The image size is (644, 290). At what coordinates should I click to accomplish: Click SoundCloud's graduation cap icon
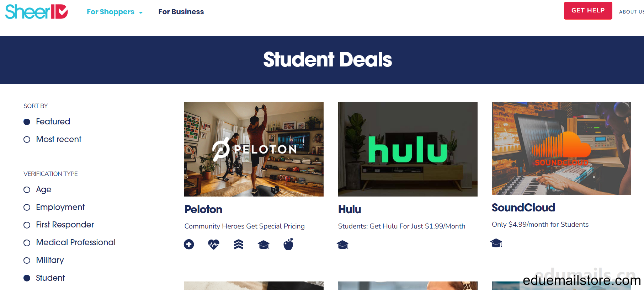click(496, 243)
